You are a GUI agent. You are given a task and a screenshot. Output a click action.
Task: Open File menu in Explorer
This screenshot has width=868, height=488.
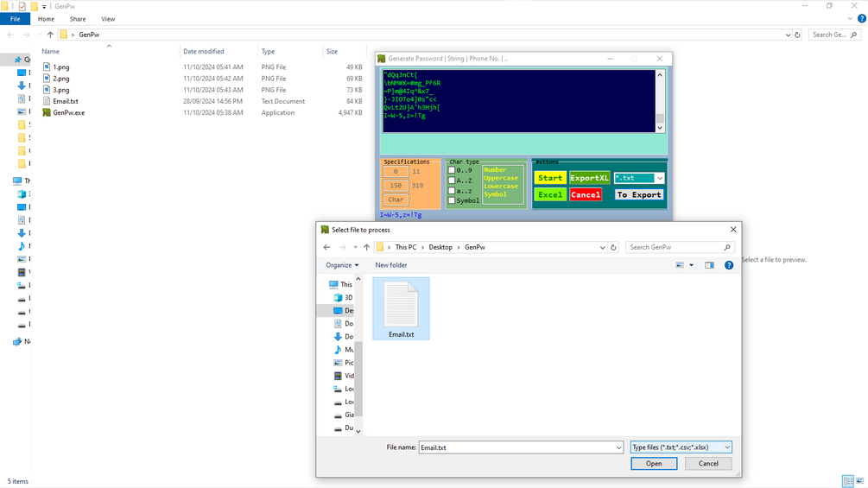coord(15,19)
